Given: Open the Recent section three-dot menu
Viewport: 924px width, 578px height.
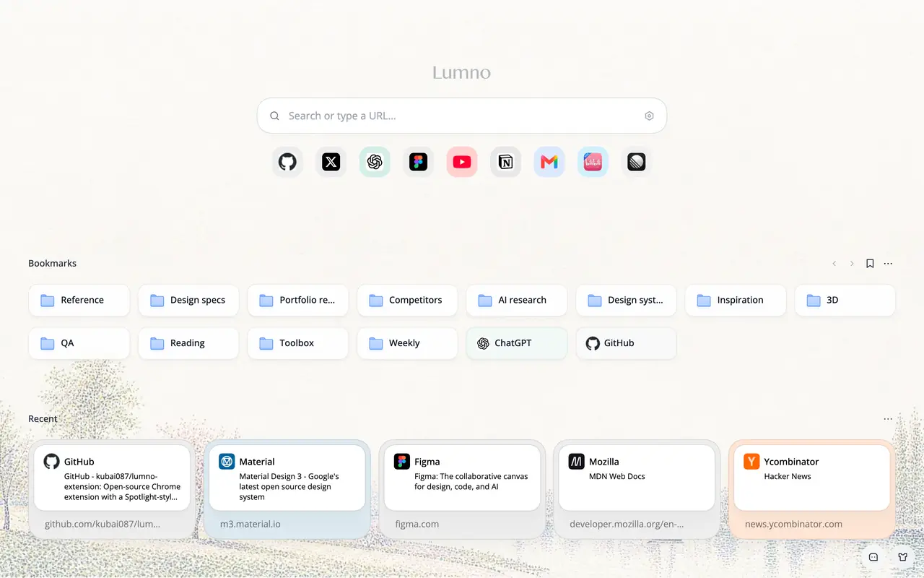Looking at the screenshot, I should tap(888, 419).
